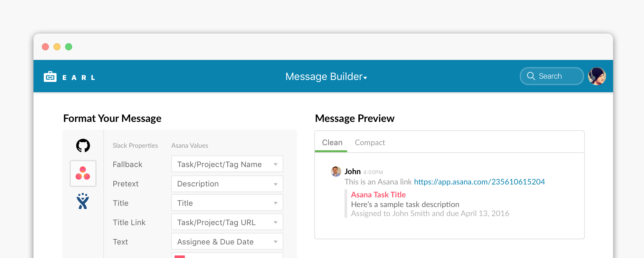Click the Asana Task Title link
Screen dimensions: 644x258
(378, 195)
